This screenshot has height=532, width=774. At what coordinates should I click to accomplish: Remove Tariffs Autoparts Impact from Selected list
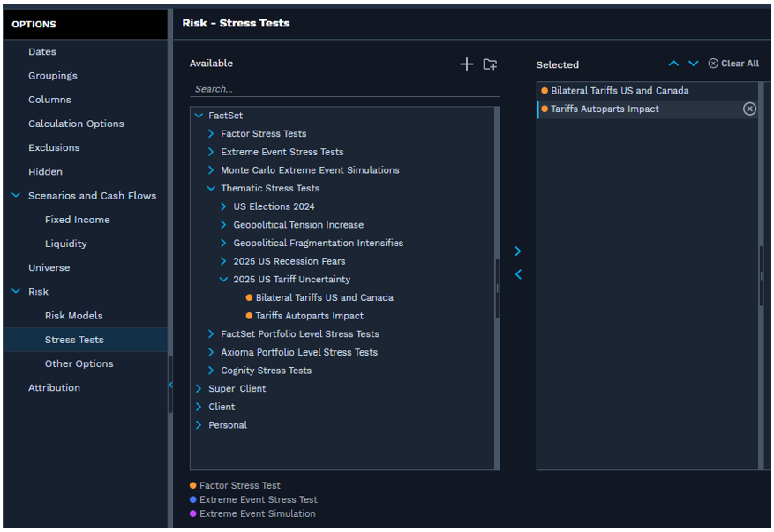pos(749,109)
